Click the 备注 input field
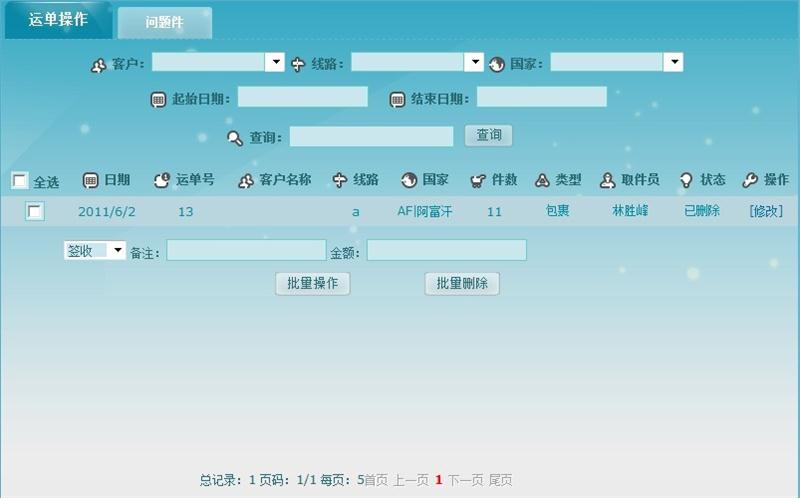The width and height of the screenshot is (800, 498). 246,250
